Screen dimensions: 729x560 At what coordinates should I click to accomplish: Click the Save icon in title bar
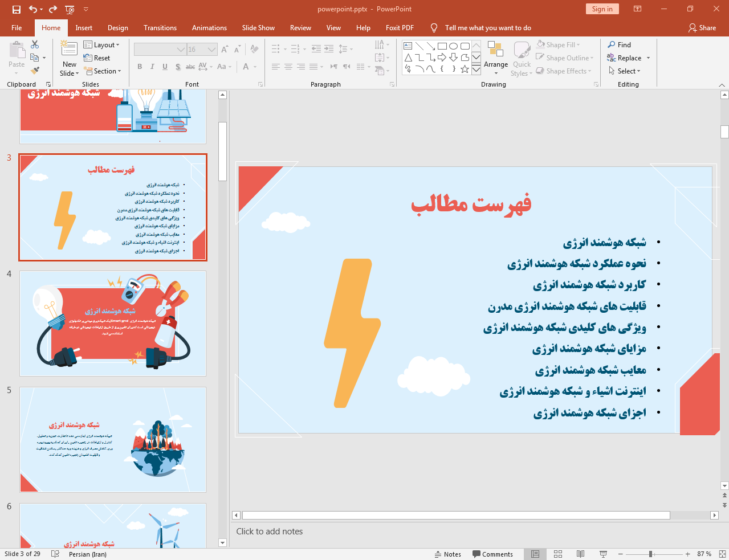pyautogui.click(x=17, y=9)
